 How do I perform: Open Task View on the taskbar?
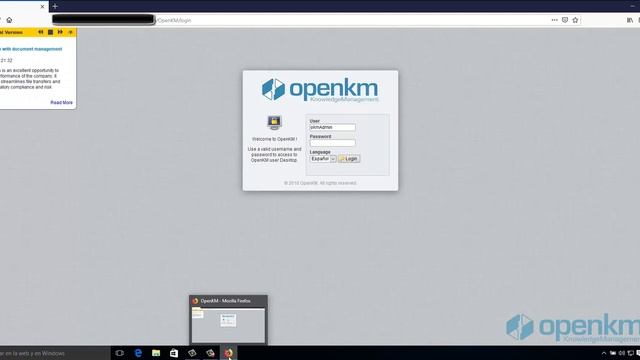[119, 353]
